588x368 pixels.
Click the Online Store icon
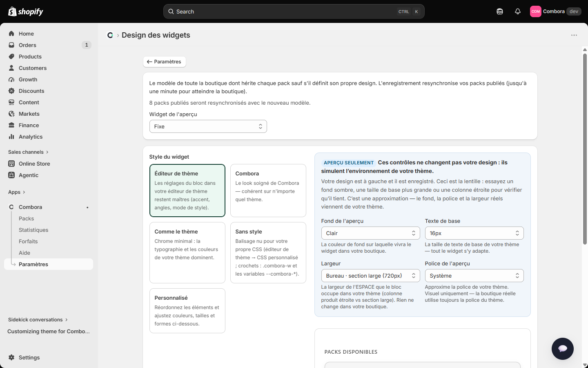coord(11,164)
